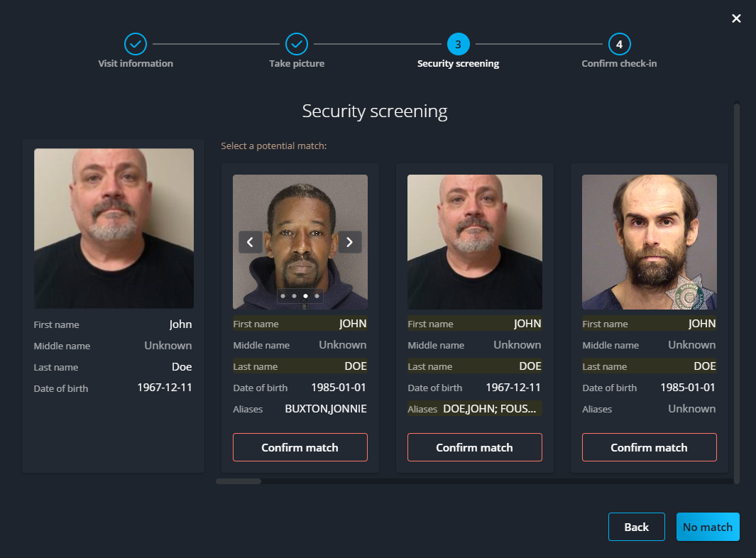756x558 pixels.
Task: Show the next photo in the mugshot carousel
Action: tap(349, 242)
